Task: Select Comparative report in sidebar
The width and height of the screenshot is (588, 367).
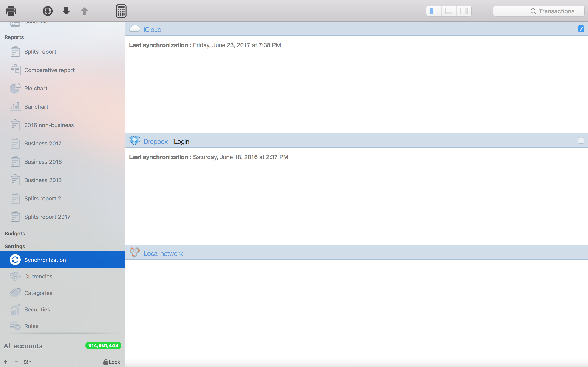Action: coord(49,70)
